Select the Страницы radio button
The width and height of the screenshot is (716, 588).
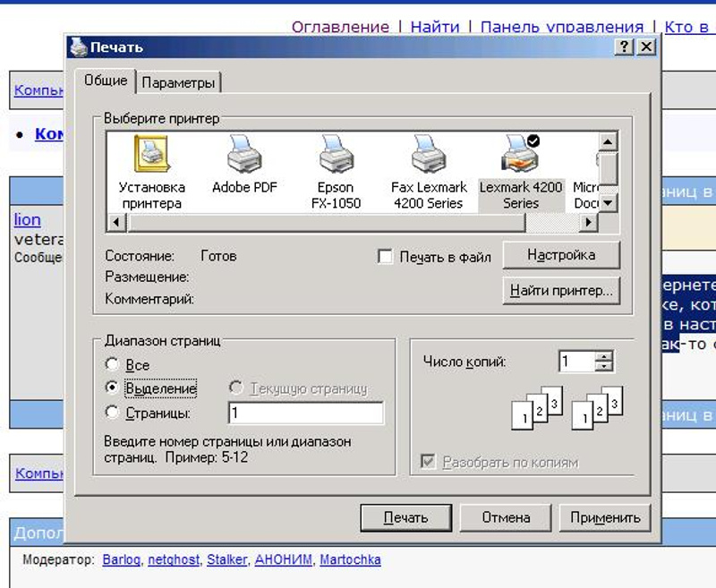(112, 413)
